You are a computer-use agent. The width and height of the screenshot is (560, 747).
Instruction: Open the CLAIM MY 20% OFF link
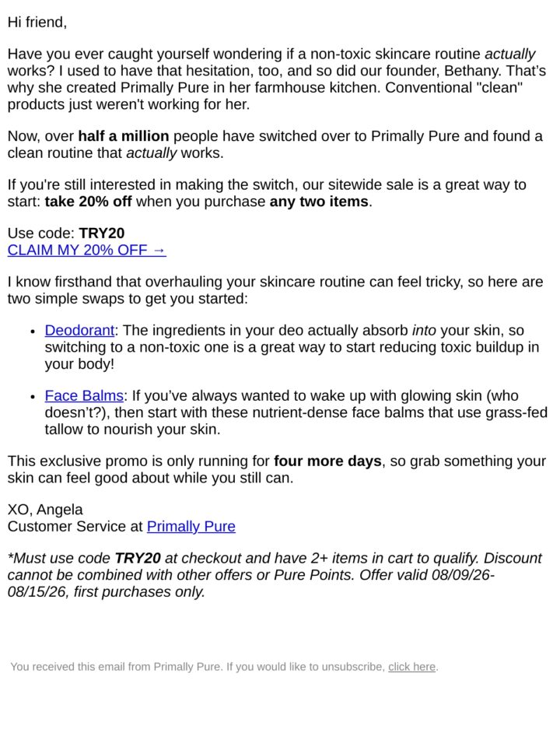[x=86, y=250]
